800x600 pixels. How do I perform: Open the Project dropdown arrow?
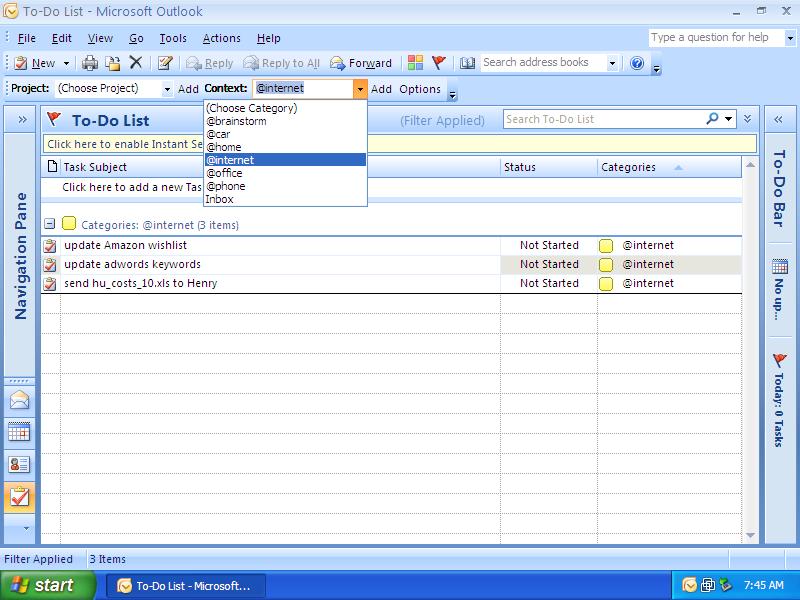[167, 89]
